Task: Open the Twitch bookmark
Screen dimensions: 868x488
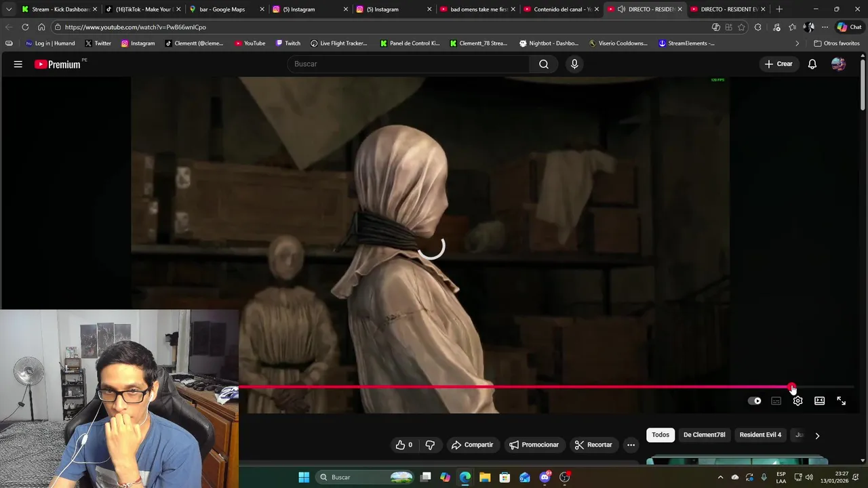Action: click(288, 43)
